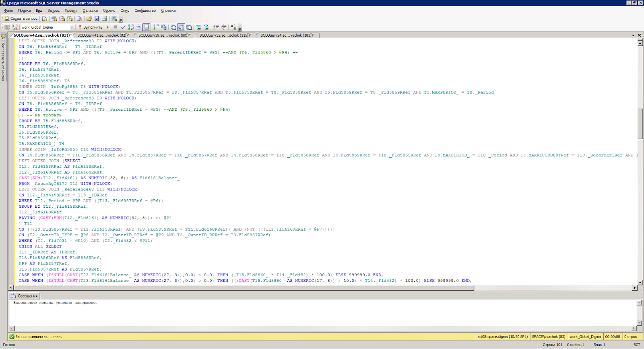644x349 pixels.
Task: Open the Сообщения results tab
Action: 25,296
